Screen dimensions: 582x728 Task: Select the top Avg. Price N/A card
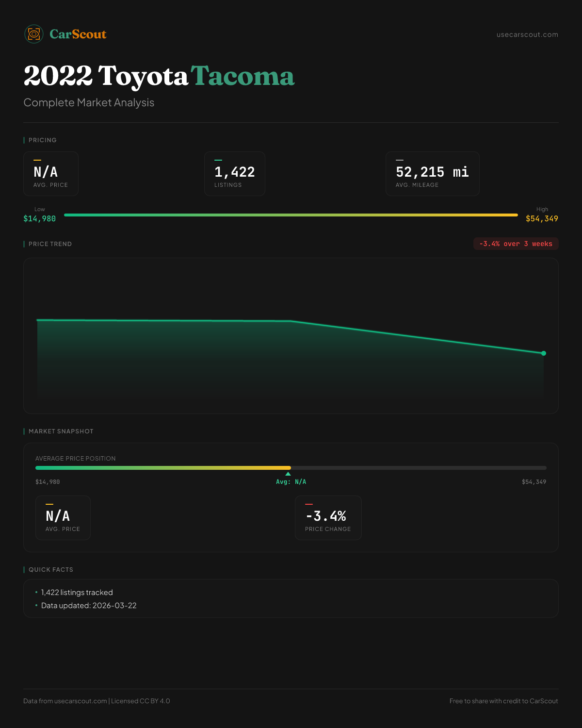51,174
